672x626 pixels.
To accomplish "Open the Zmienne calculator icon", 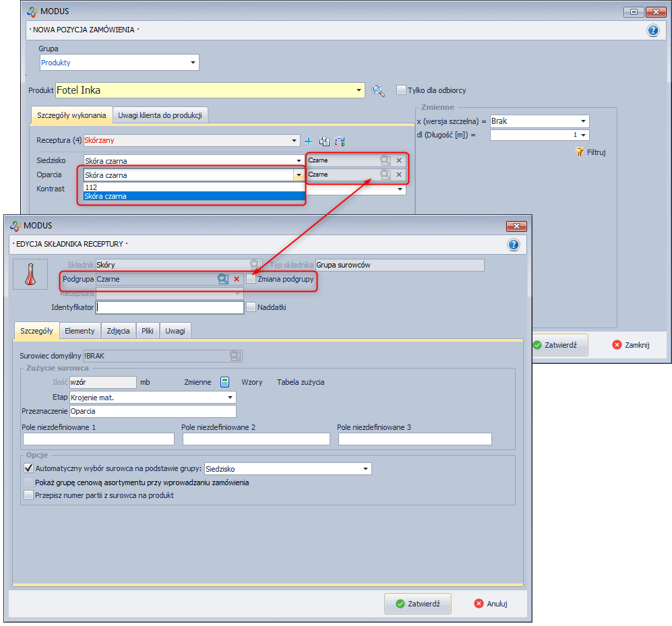I will click(x=225, y=382).
